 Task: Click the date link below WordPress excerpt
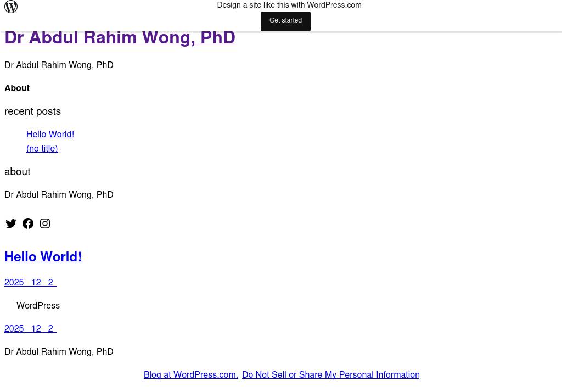tap(30, 329)
